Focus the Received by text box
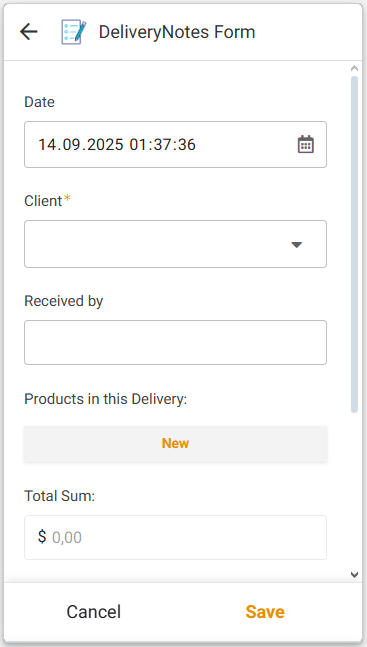The image size is (367, 647). click(x=175, y=342)
